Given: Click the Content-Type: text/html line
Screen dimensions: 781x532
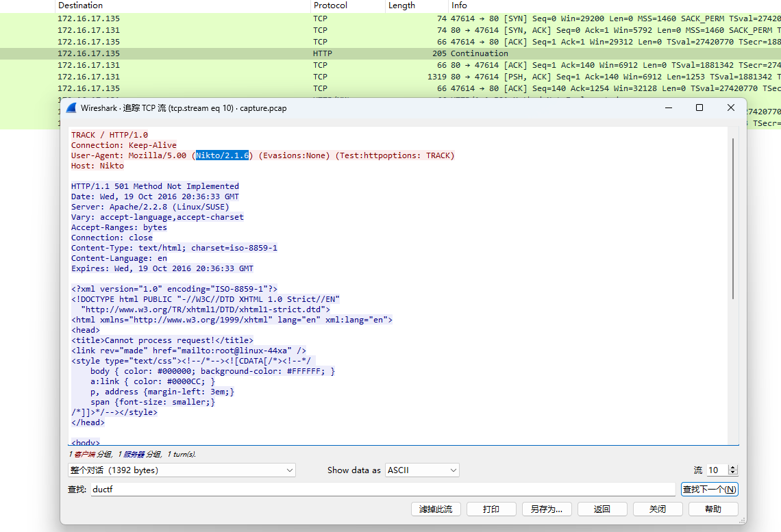Looking at the screenshot, I should 174,248.
